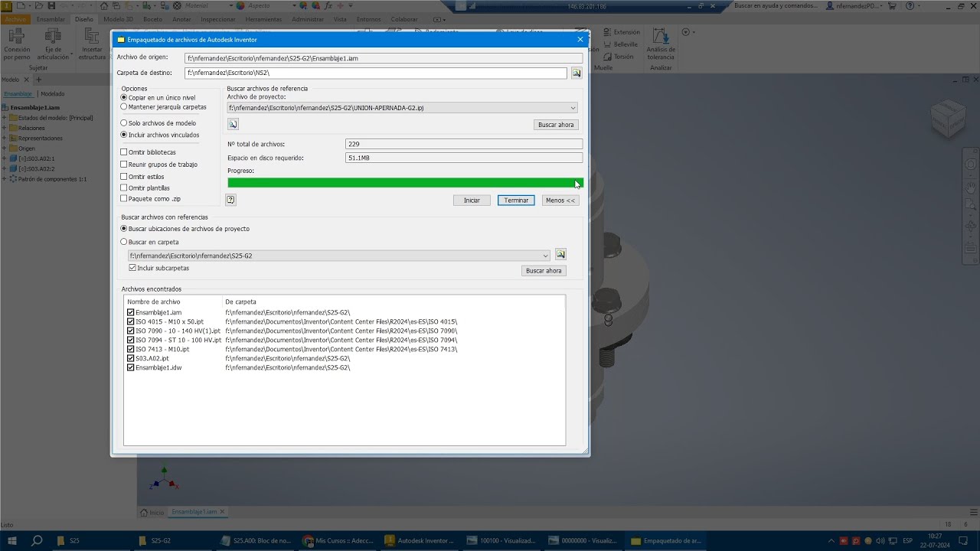
Task: Expand Representaciones tree node
Action: pyautogui.click(x=5, y=139)
